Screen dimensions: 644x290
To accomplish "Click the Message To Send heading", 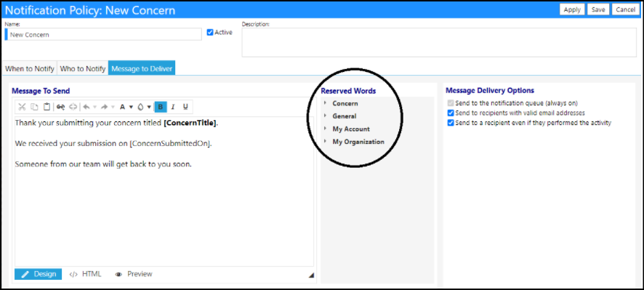I will click(x=41, y=91).
